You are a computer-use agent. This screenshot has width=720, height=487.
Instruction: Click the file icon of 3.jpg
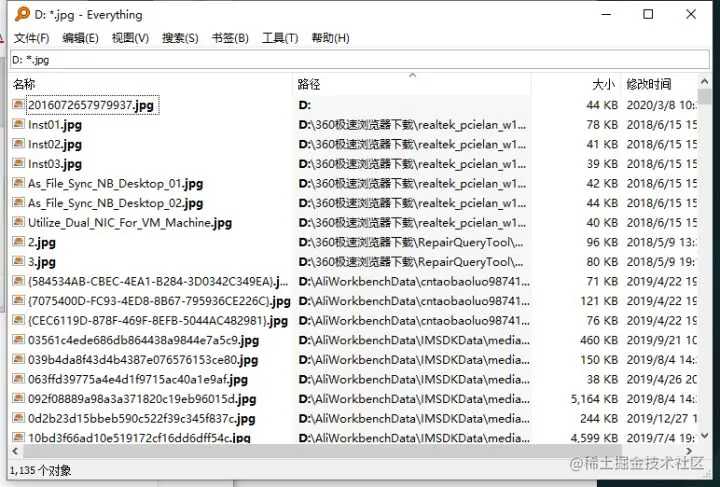pos(18,261)
